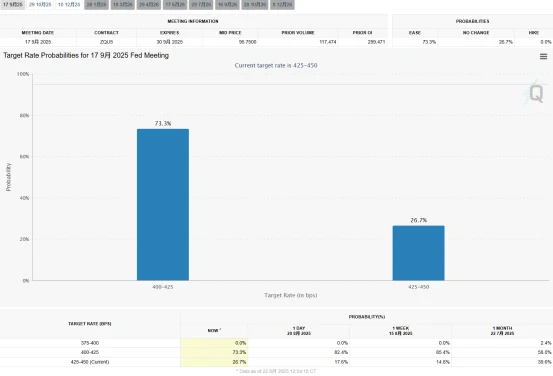553x376 pixels.
Task: Open the chart hamburger menu icon
Action: click(543, 56)
